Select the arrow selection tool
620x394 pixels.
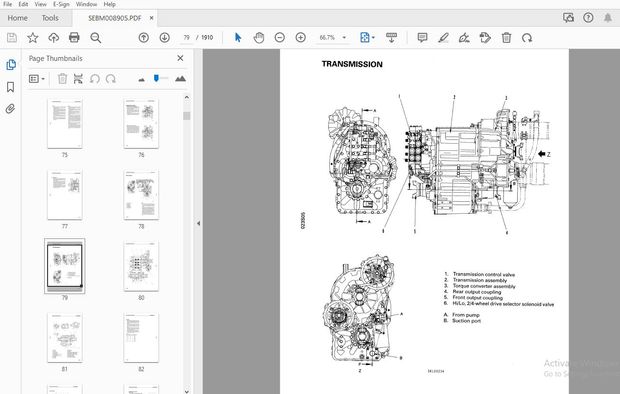click(238, 38)
